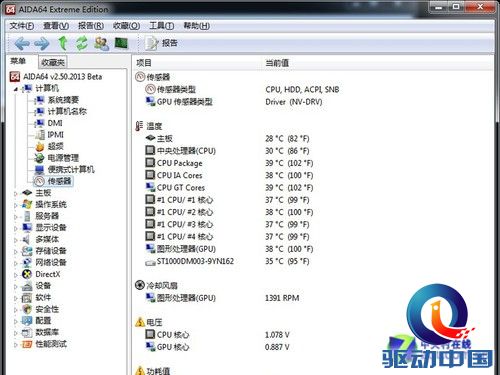Screen dimensions: 500x375
Task: Click the 当前值 column header
Action: [x=277, y=63]
